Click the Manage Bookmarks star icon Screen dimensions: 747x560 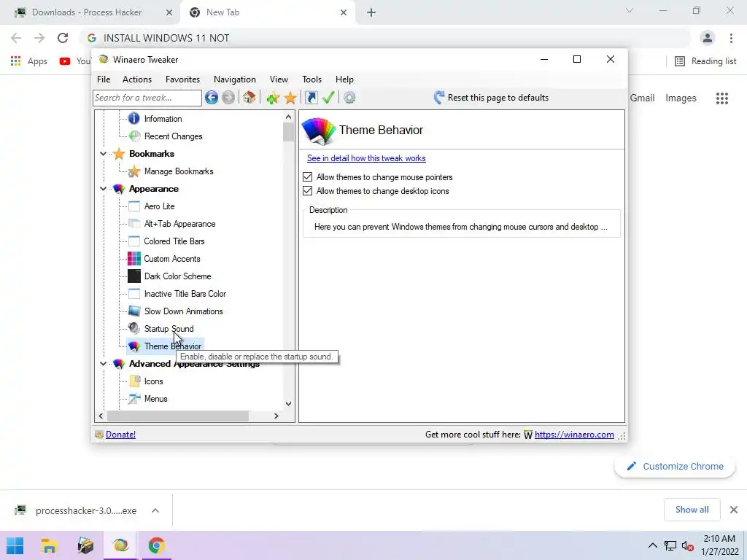(x=134, y=171)
